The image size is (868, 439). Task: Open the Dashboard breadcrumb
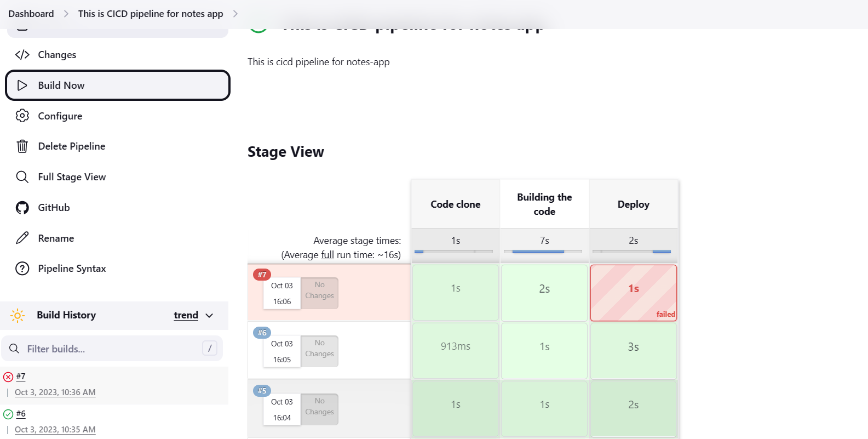point(31,14)
